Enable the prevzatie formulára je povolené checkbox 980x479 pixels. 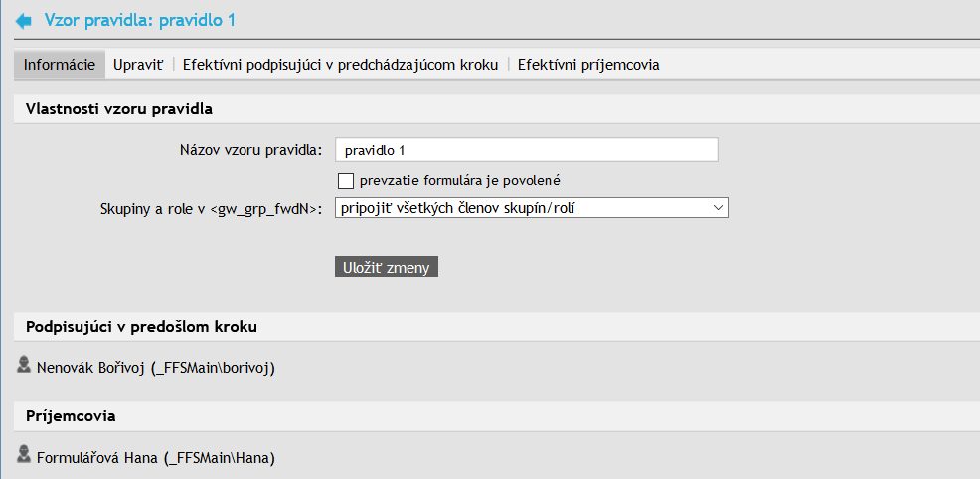pyautogui.click(x=346, y=180)
